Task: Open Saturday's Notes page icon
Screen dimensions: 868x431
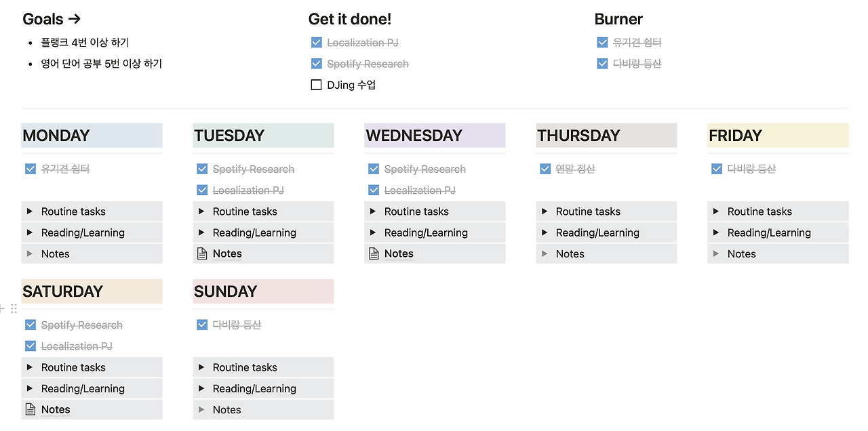Action: (x=31, y=409)
